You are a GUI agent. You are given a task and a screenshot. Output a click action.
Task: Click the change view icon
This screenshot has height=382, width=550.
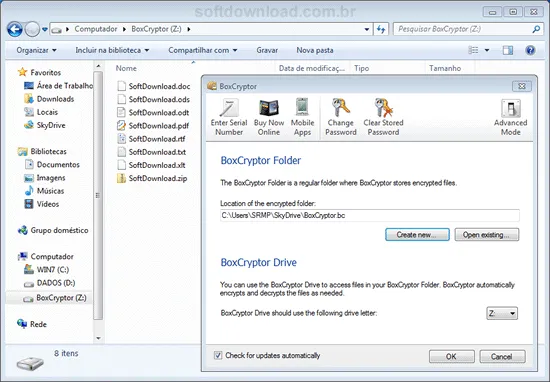click(x=474, y=50)
